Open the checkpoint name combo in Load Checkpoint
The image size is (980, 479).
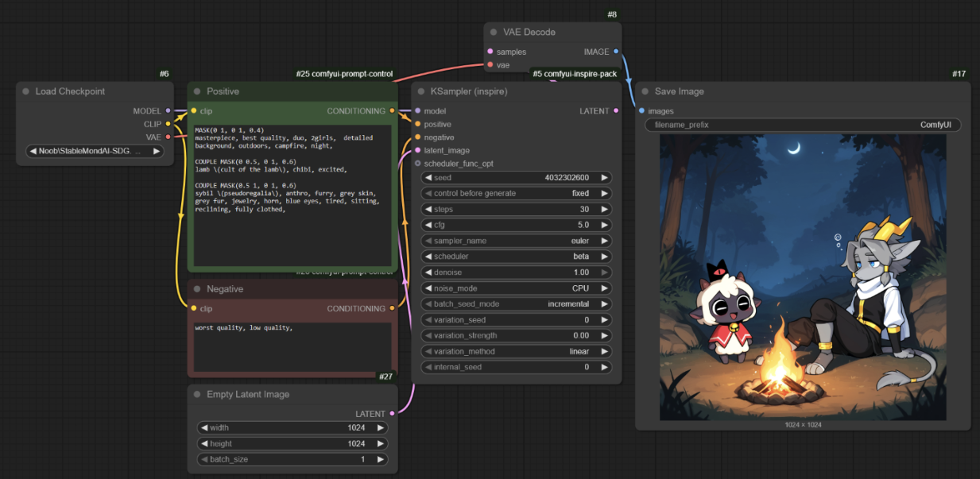tap(95, 151)
